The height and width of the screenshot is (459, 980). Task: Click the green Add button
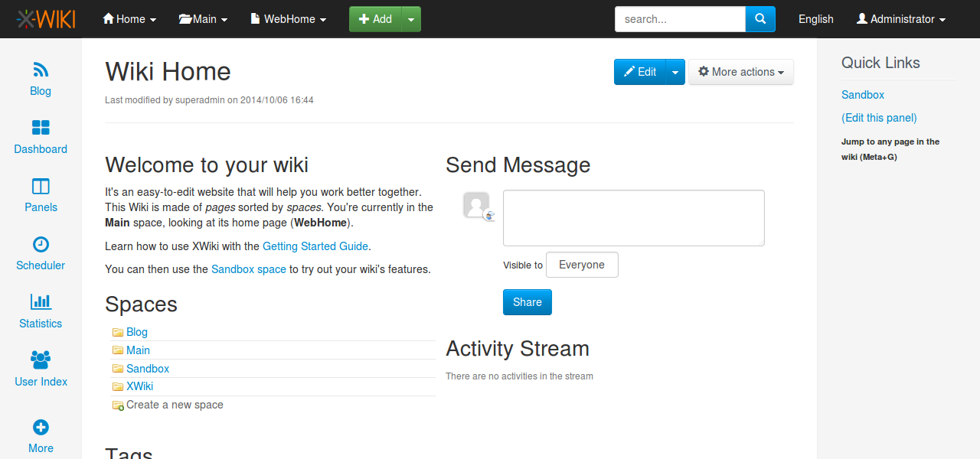pyautogui.click(x=375, y=19)
